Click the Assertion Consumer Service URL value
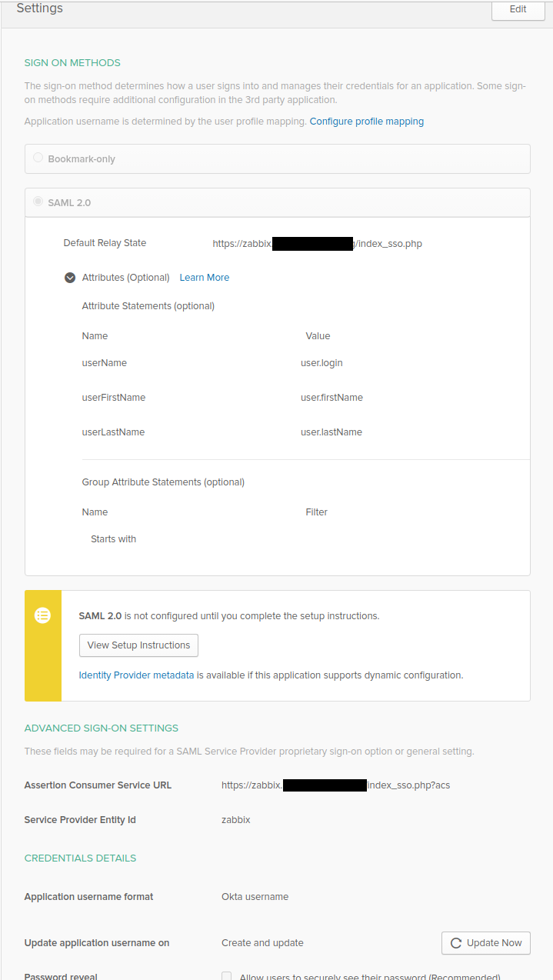553x980 pixels. tap(335, 785)
